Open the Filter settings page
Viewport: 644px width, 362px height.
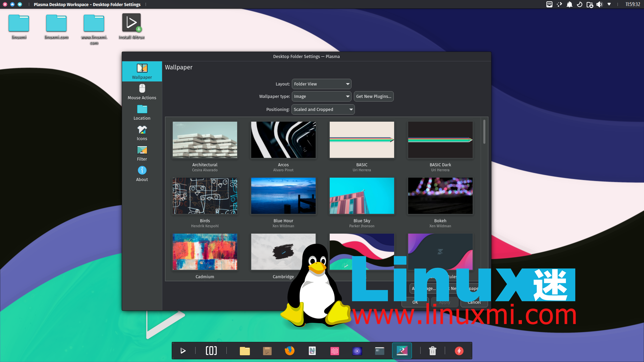click(142, 153)
